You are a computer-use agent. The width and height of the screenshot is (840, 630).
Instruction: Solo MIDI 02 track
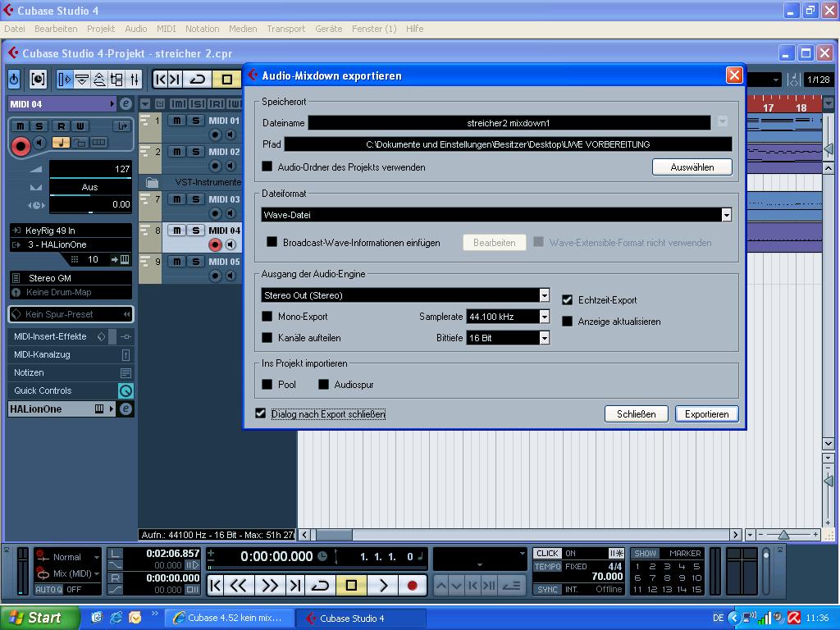[195, 152]
